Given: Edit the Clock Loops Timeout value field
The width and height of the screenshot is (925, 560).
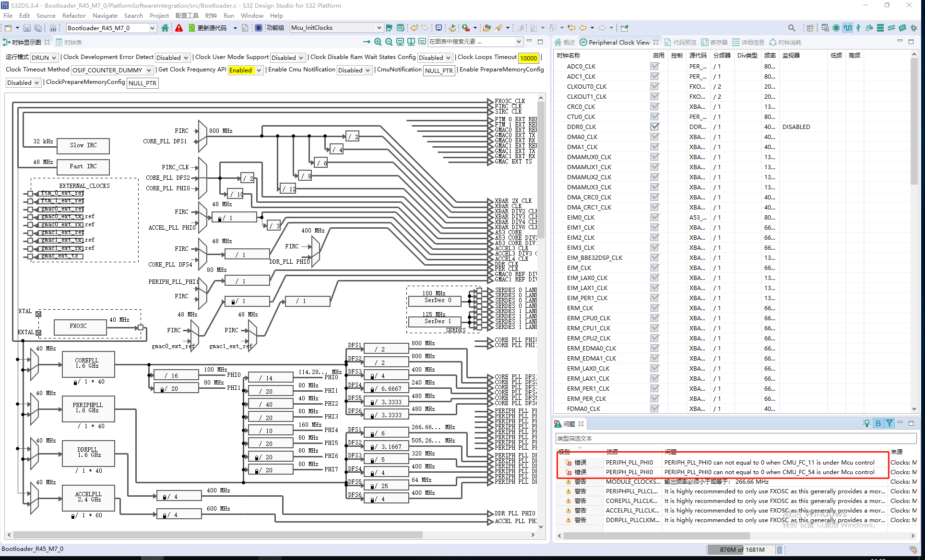Looking at the screenshot, I should (528, 58).
